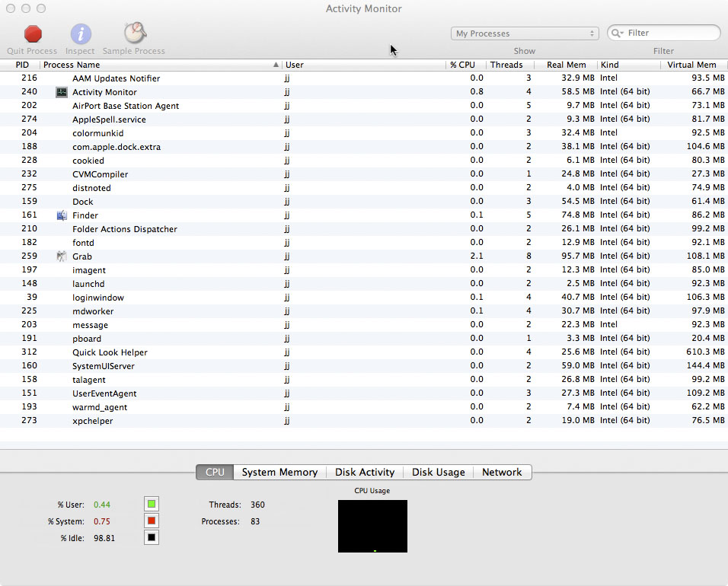The height and width of the screenshot is (586, 728).
Task: Select the pboard process
Action: (x=364, y=338)
